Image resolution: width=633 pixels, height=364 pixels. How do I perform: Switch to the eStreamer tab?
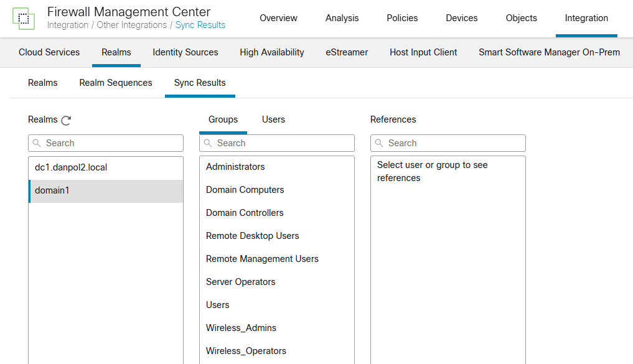[347, 52]
